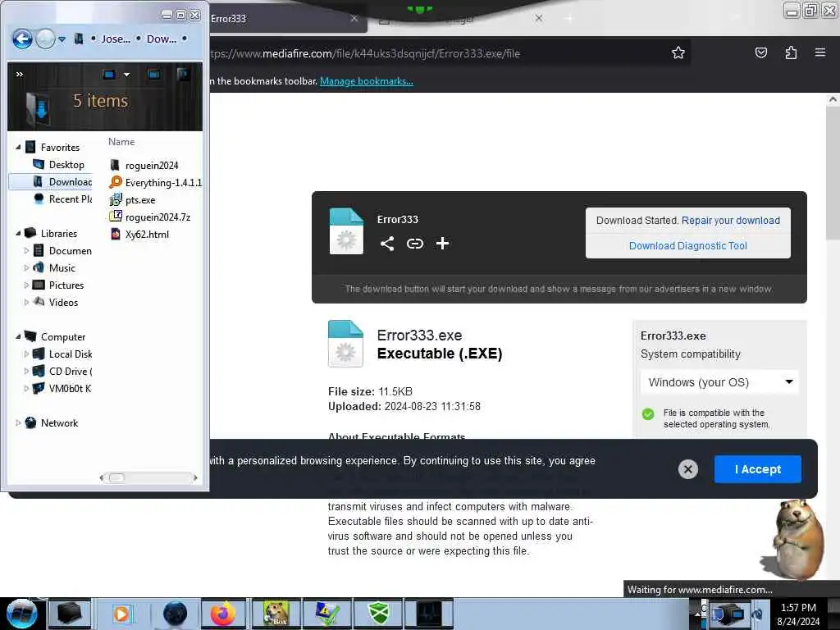
Task: Select the Everything-1.4.1.1 installer file
Action: 155,182
